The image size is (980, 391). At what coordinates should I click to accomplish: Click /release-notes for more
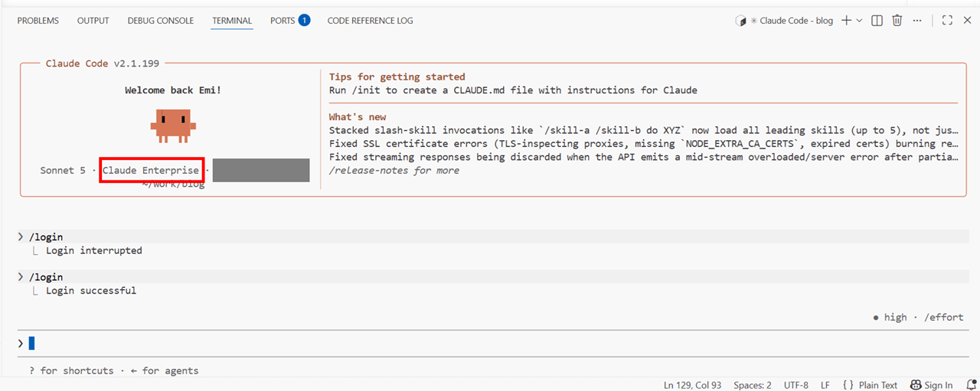(x=394, y=170)
